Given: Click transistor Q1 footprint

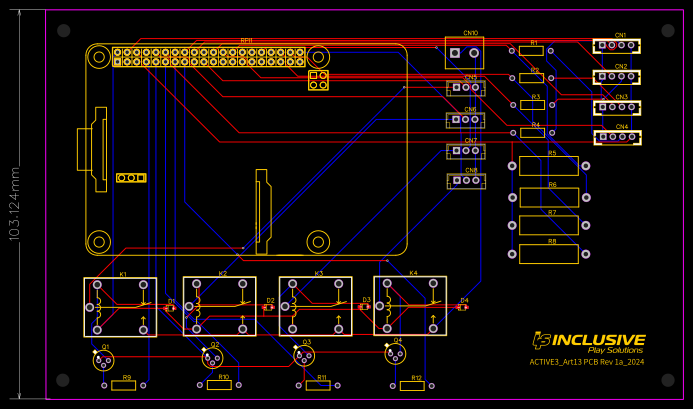Looking at the screenshot, I should coord(103,360).
